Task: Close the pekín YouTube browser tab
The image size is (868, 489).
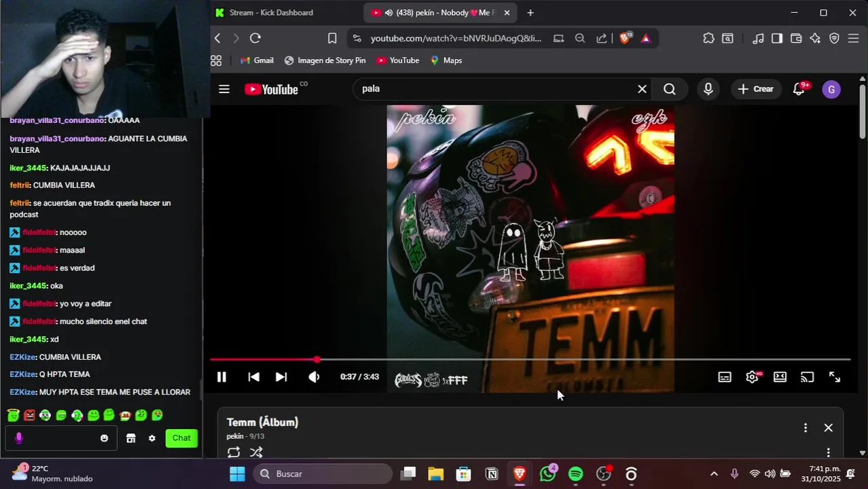Action: (507, 13)
